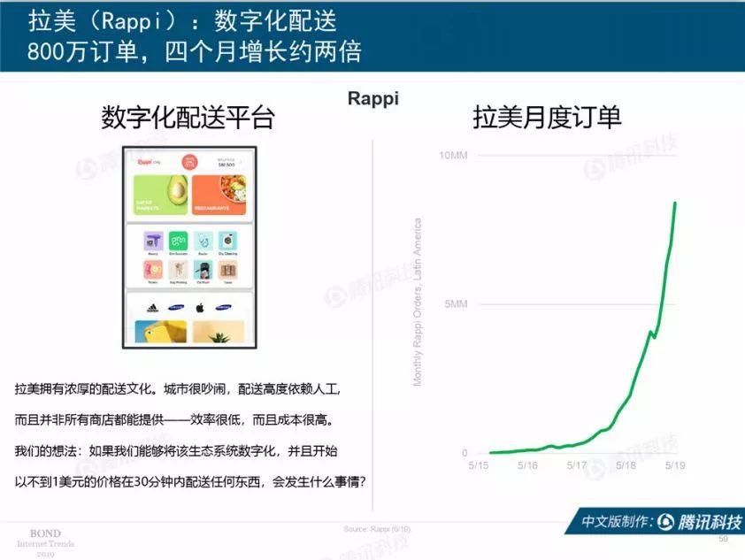Click the 数字化配送平台 heading

(x=188, y=118)
